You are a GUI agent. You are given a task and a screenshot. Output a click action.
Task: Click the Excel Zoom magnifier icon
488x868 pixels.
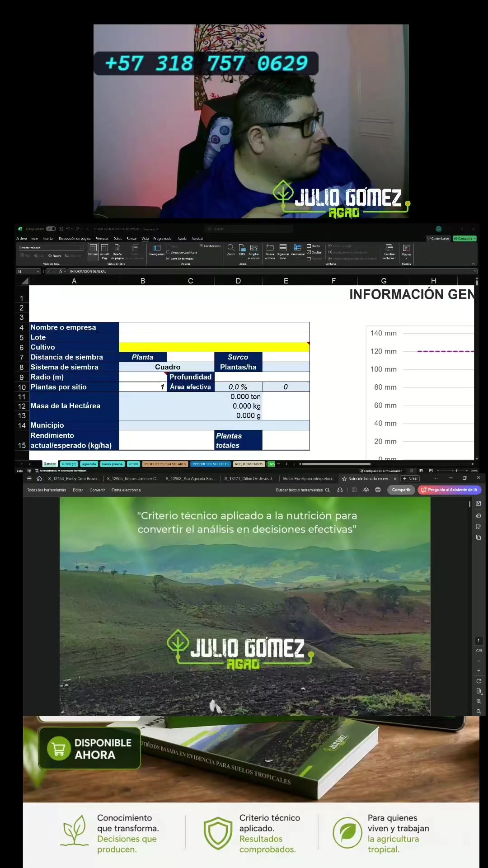231,247
